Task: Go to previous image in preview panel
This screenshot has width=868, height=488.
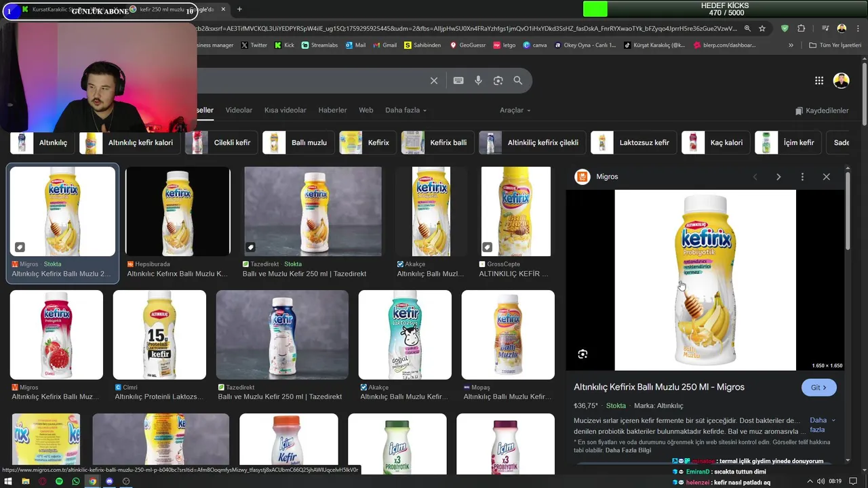Action: (755, 177)
